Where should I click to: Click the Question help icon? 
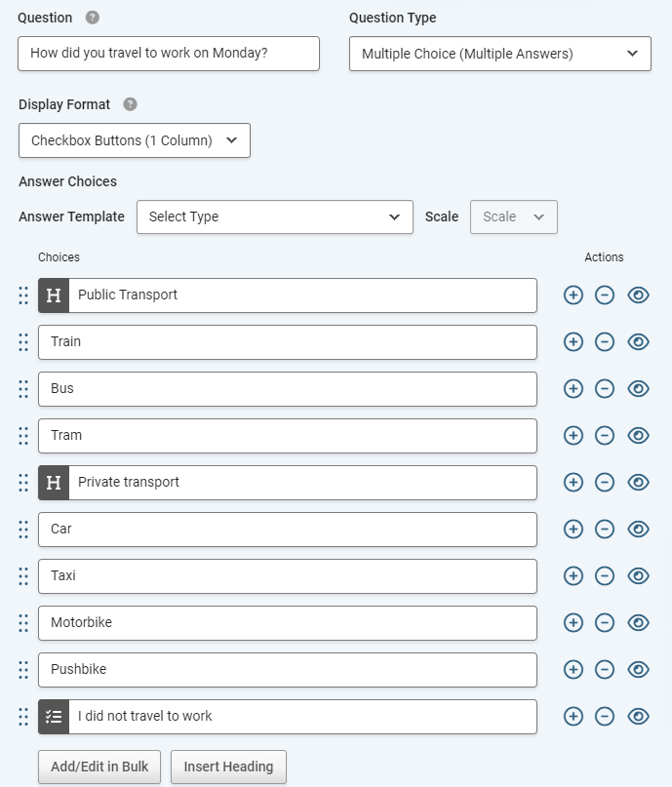tap(93, 18)
